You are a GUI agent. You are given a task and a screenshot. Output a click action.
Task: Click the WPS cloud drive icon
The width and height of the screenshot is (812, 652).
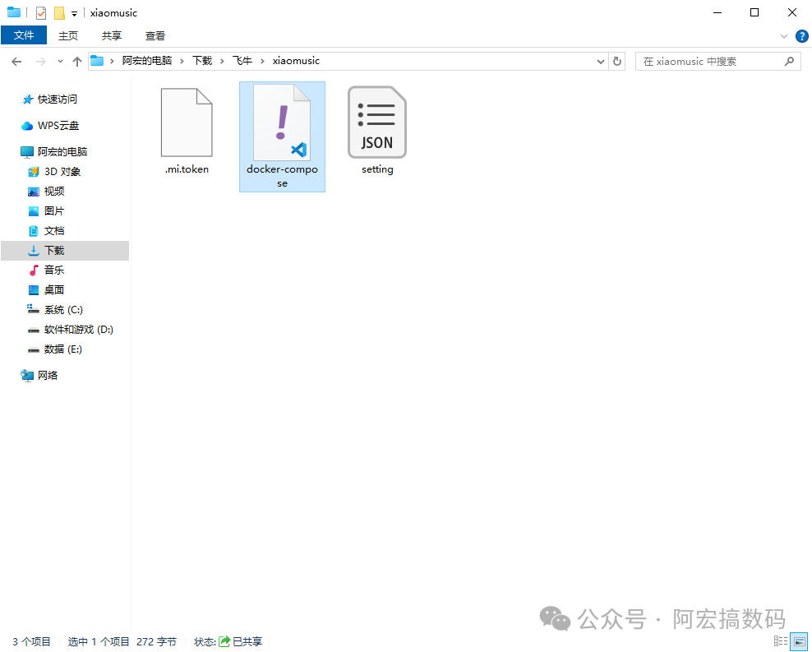point(27,126)
